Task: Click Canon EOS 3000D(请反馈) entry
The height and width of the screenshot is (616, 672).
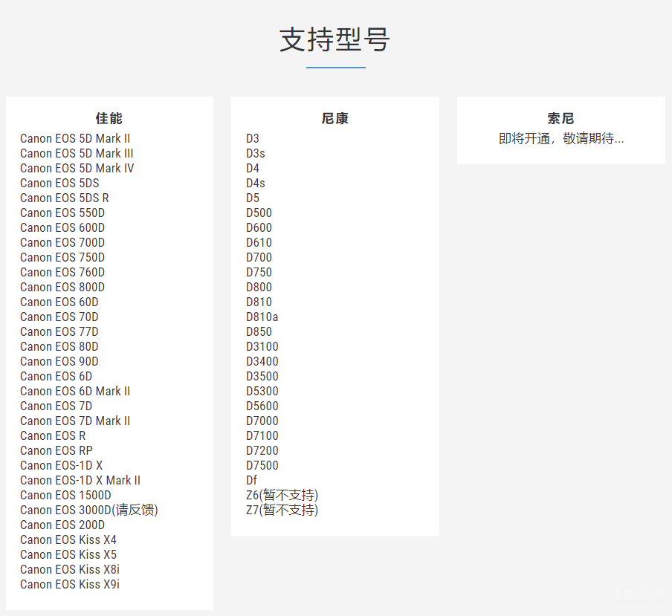Action: (89, 510)
